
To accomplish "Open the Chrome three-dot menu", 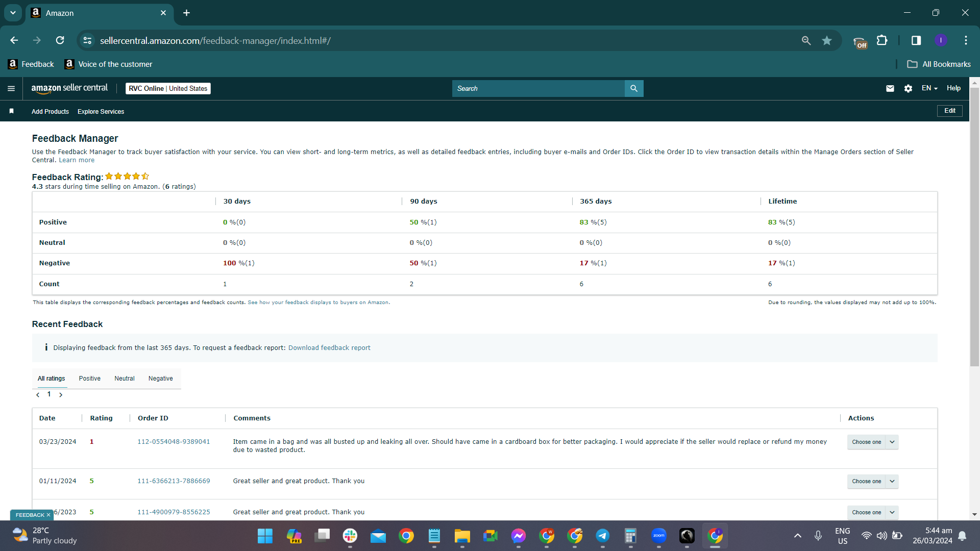I will point(966,40).
